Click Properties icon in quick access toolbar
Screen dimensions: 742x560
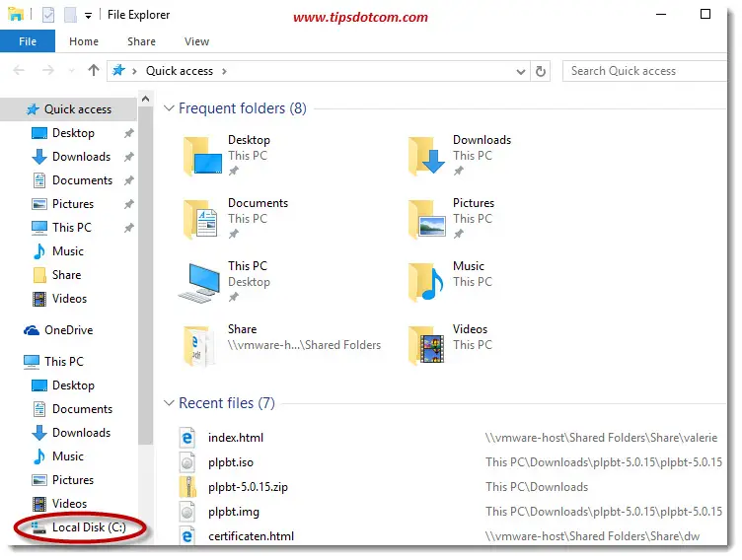pyautogui.click(x=48, y=15)
